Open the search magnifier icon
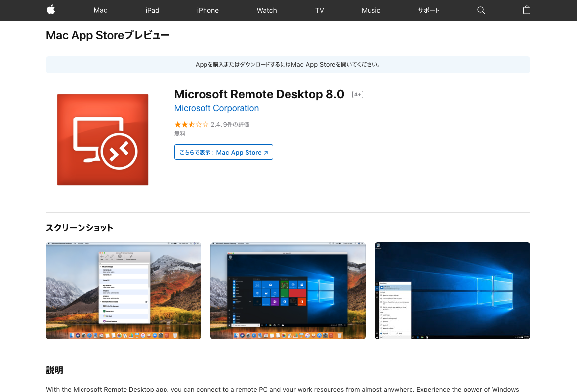This screenshot has height=392, width=577. [x=481, y=10]
